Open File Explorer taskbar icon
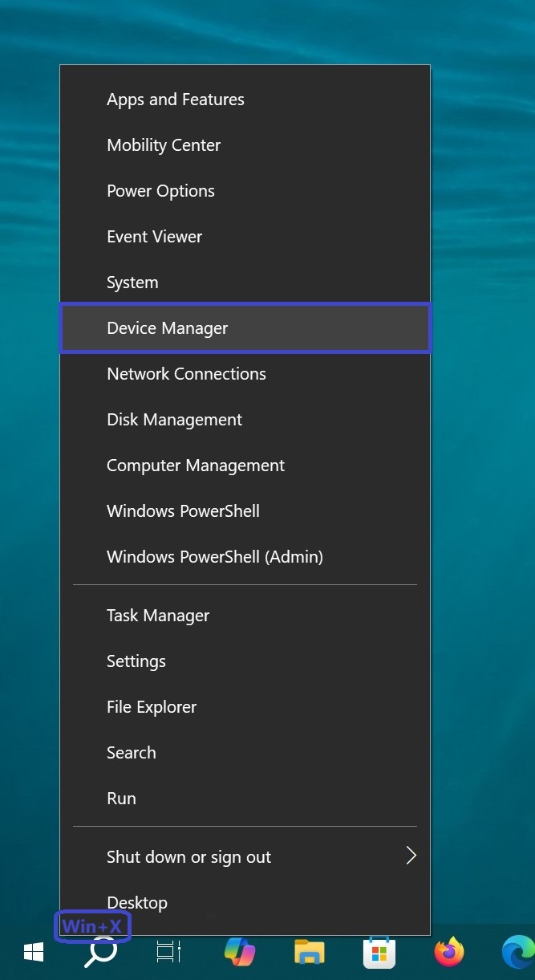 pyautogui.click(x=310, y=953)
